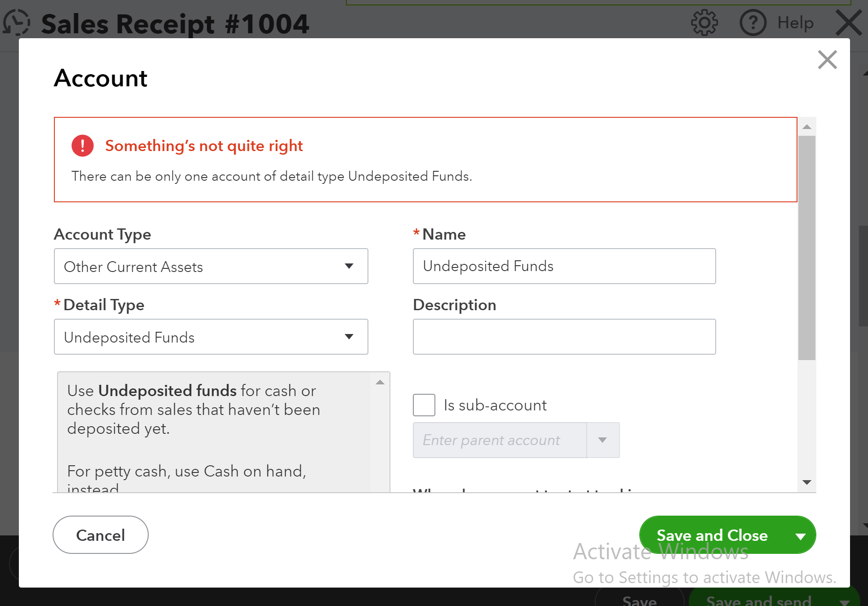Image resolution: width=868 pixels, height=606 pixels.
Task: Select the clock icon beside Sales Receipt title
Action: point(16,22)
